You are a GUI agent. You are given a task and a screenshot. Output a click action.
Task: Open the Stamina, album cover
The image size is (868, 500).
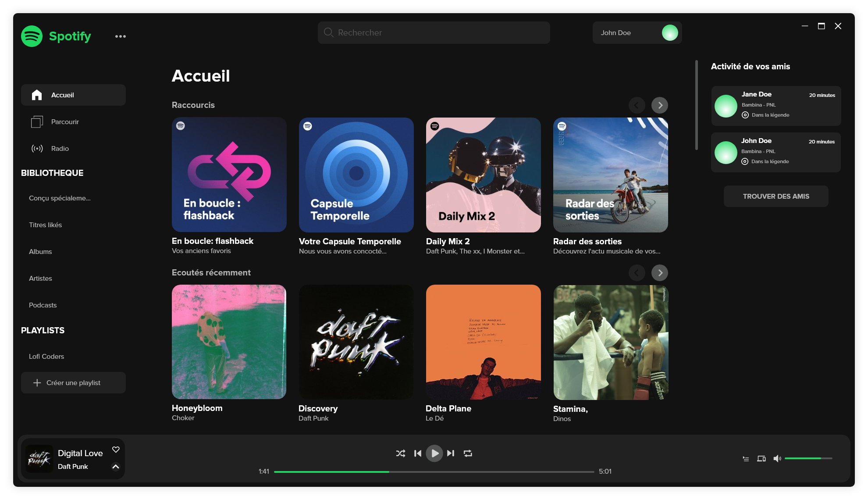611,342
